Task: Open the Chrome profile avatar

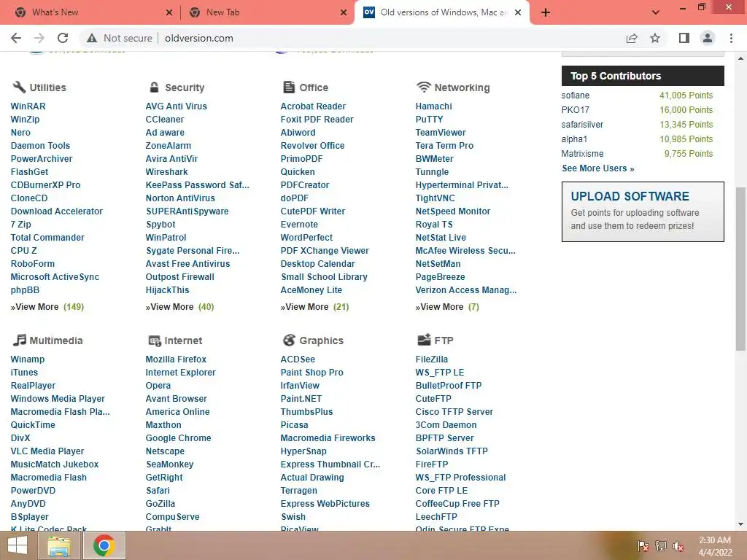Action: click(708, 38)
